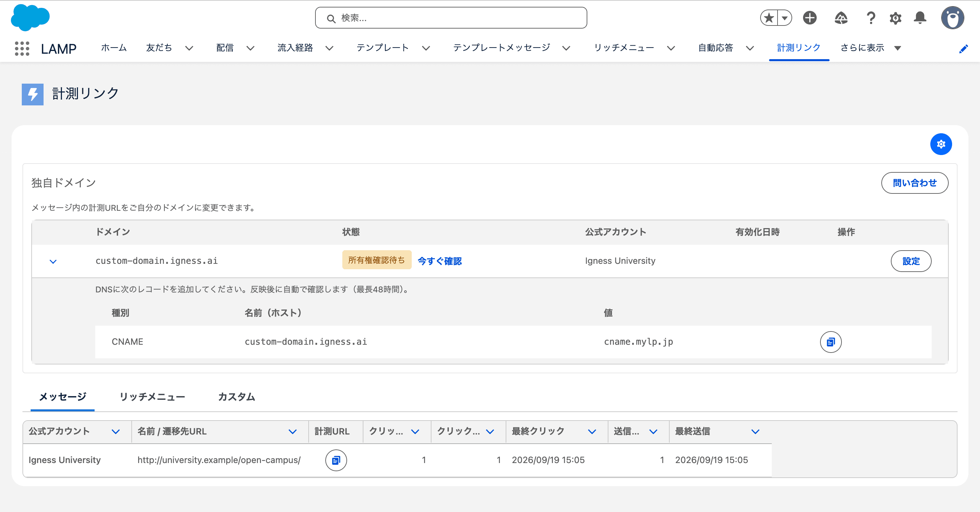
Task: Click the 計測URL column header
Action: tap(332, 431)
